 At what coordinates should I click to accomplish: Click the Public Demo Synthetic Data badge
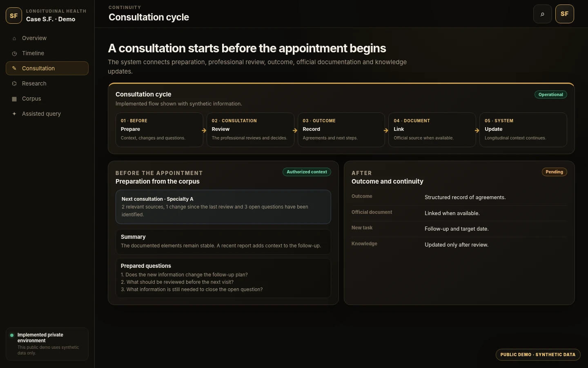tap(538, 355)
